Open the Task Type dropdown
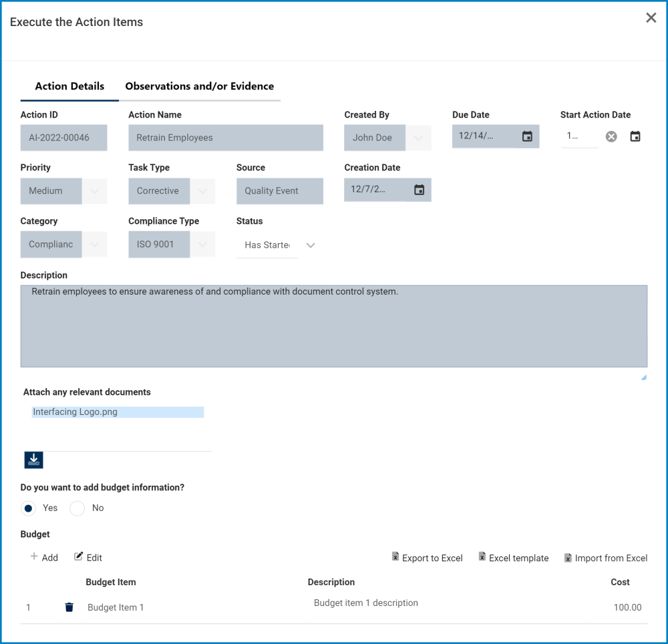Viewport: 668px width, 644px height. pyautogui.click(x=202, y=191)
